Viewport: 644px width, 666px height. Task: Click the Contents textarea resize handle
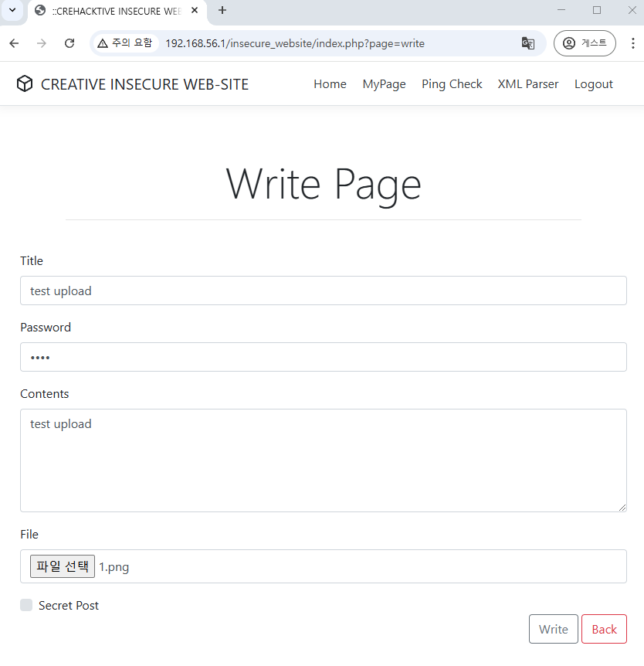622,507
